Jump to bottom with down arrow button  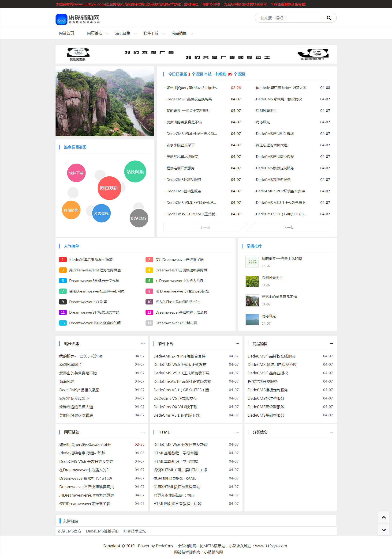pos(384,530)
